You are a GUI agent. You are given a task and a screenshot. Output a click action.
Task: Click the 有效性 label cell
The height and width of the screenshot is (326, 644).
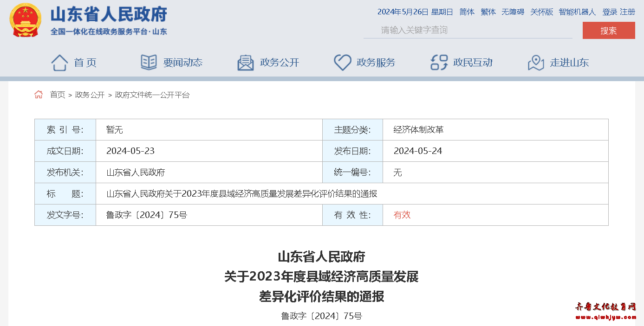coord(352,215)
